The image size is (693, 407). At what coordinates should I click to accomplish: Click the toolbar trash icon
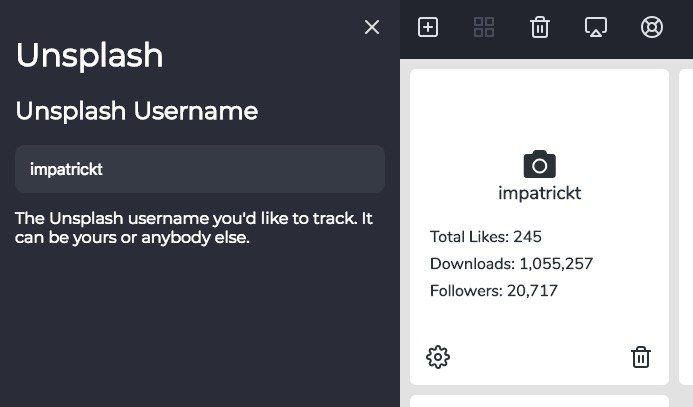click(540, 27)
